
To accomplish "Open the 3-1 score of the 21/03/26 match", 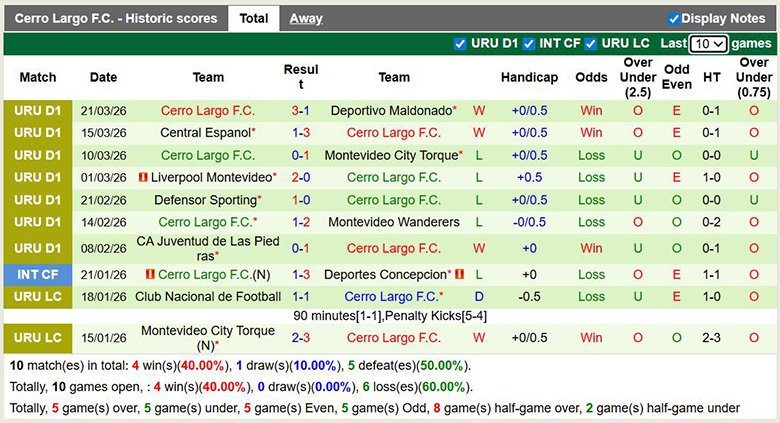I will click(x=300, y=110).
